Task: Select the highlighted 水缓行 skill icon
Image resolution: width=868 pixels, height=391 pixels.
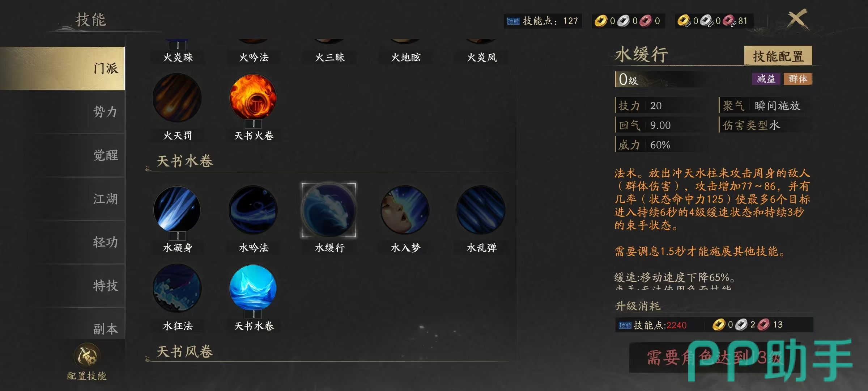Action: (x=329, y=210)
